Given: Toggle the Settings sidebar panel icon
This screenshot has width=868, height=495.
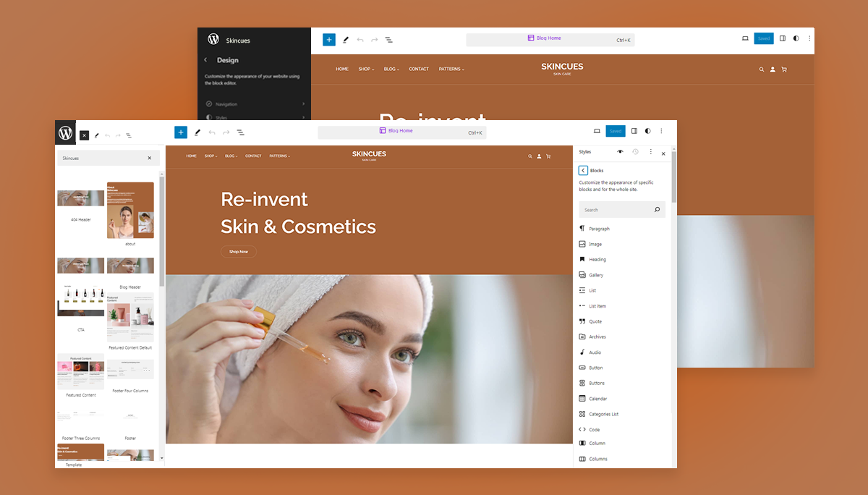Looking at the screenshot, I should (x=634, y=131).
